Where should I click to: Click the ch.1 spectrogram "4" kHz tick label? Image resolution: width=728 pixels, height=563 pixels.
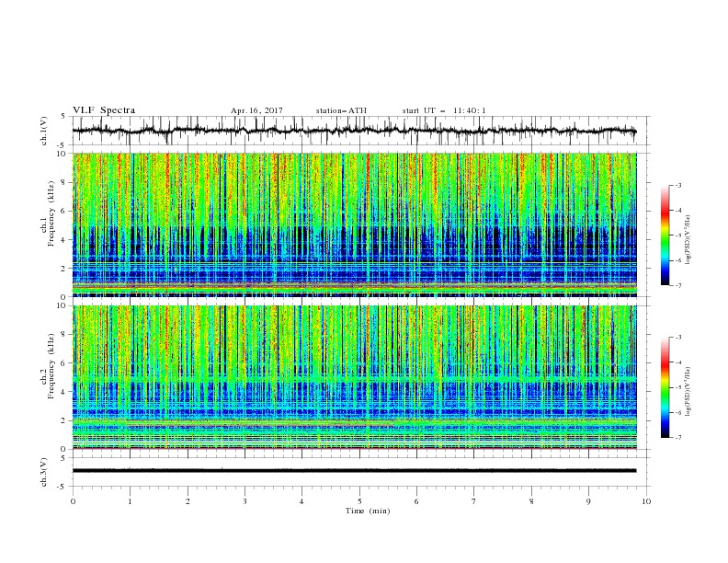coord(64,240)
